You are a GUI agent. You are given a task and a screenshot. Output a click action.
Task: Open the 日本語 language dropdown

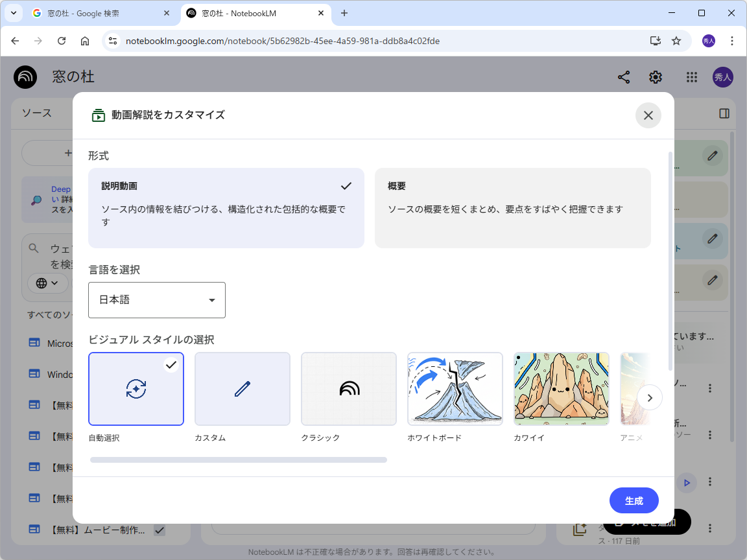tap(157, 300)
